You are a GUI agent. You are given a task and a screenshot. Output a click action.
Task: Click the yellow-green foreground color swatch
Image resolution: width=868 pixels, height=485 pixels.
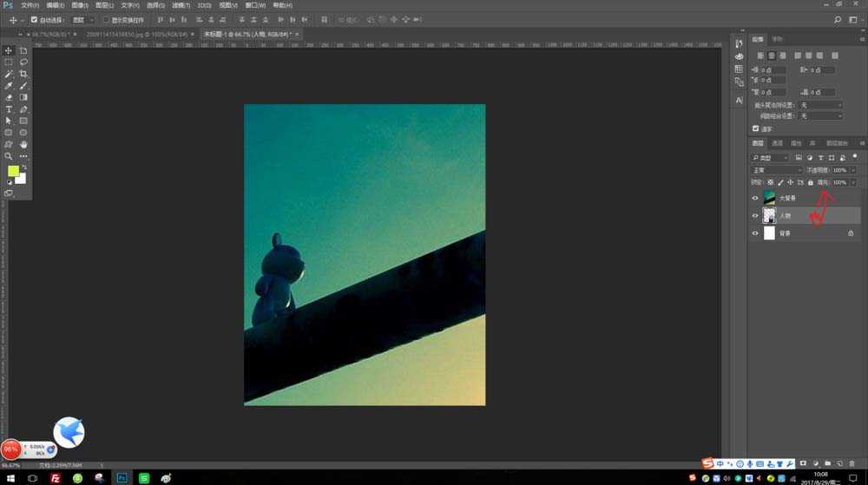[14, 172]
